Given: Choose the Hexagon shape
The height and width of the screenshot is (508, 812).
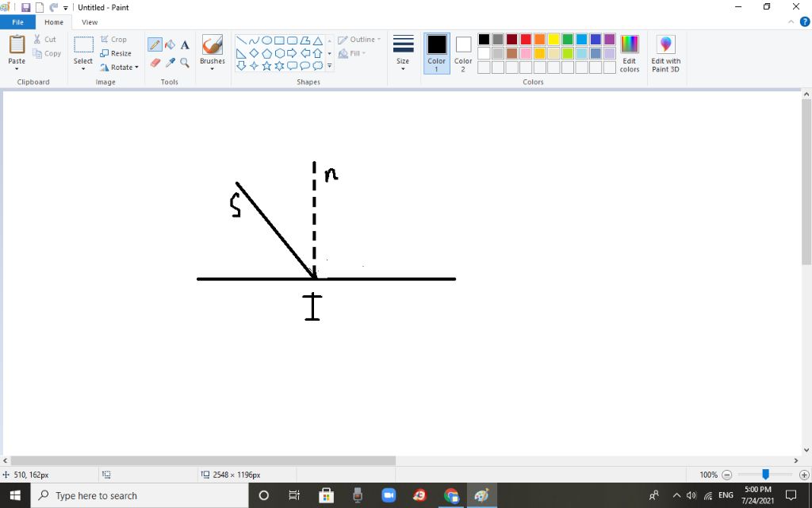Looking at the screenshot, I should 279,53.
